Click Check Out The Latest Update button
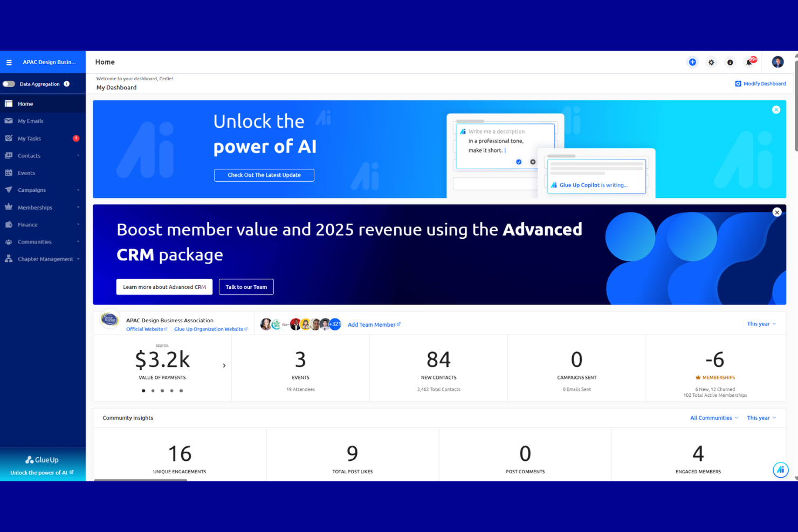The image size is (798, 532). click(264, 175)
